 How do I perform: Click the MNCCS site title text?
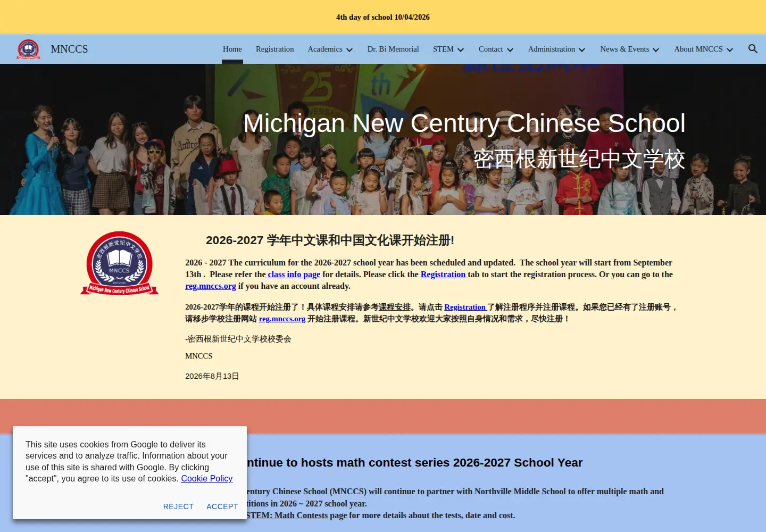[69, 49]
